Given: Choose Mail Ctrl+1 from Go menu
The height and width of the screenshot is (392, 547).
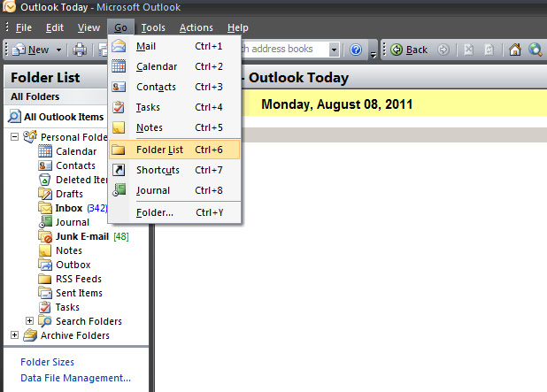Looking at the screenshot, I should pyautogui.click(x=174, y=46).
